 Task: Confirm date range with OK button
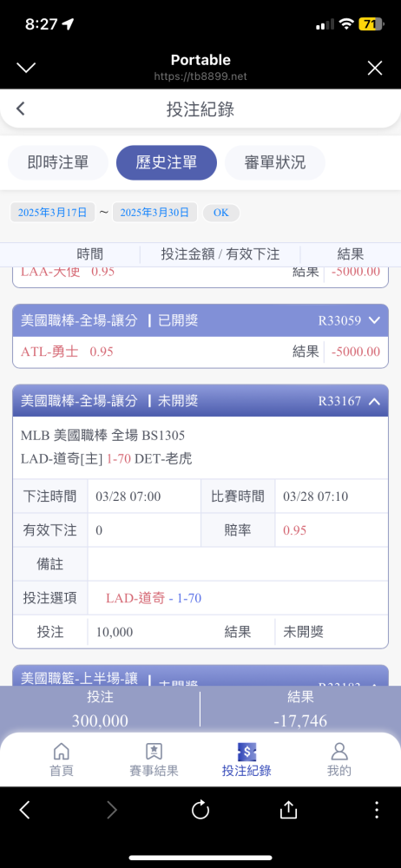pos(221,213)
